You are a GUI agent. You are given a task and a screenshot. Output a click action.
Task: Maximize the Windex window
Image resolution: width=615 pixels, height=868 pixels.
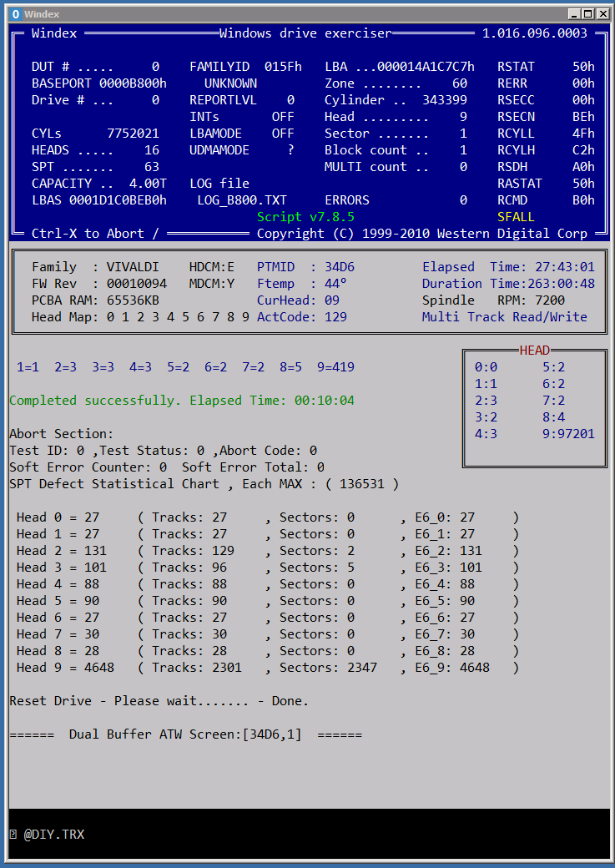pos(587,14)
